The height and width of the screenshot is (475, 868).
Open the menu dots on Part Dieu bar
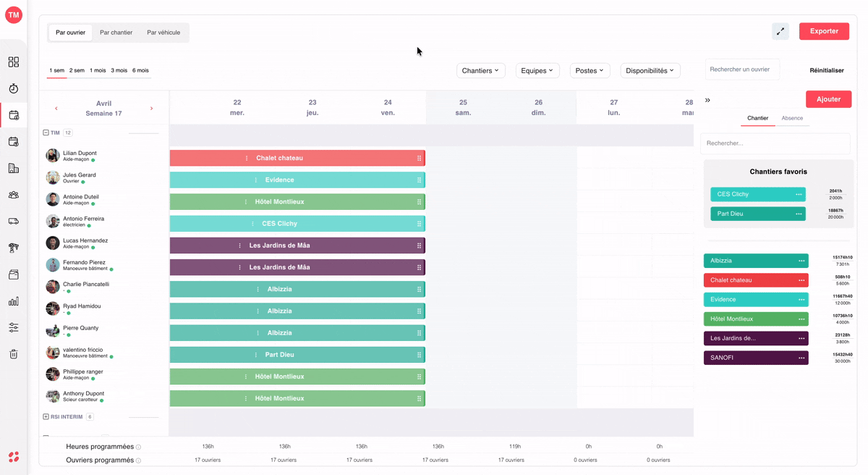255,355
